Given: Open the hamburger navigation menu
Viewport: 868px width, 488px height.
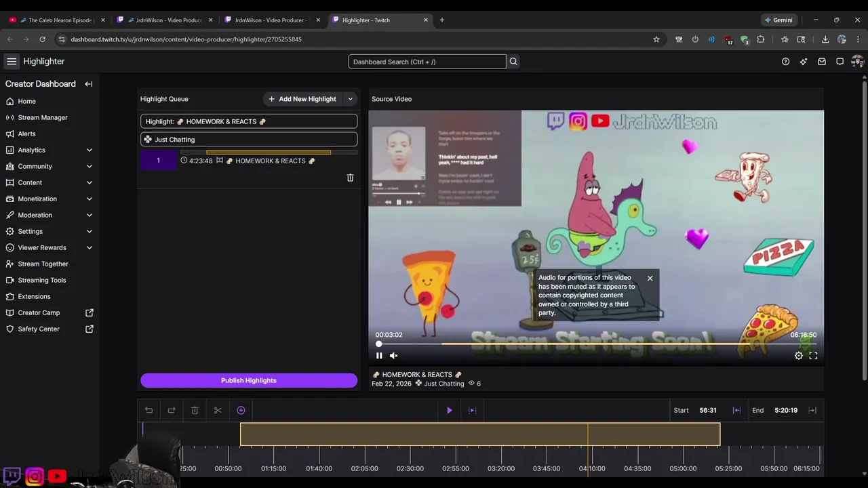Looking at the screenshot, I should tap(12, 62).
